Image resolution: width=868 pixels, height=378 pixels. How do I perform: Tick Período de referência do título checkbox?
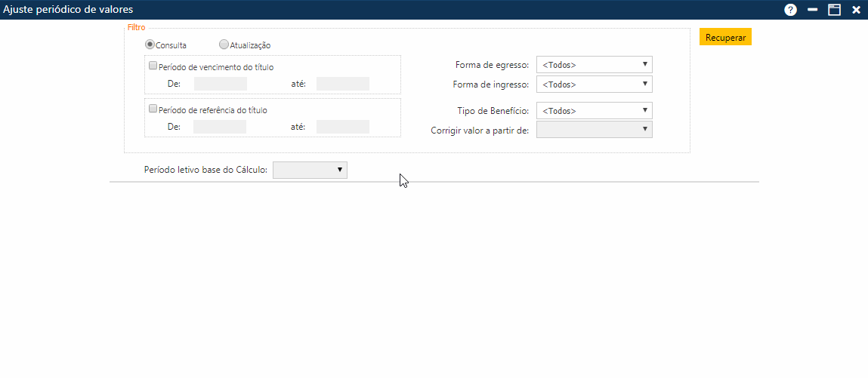click(153, 109)
